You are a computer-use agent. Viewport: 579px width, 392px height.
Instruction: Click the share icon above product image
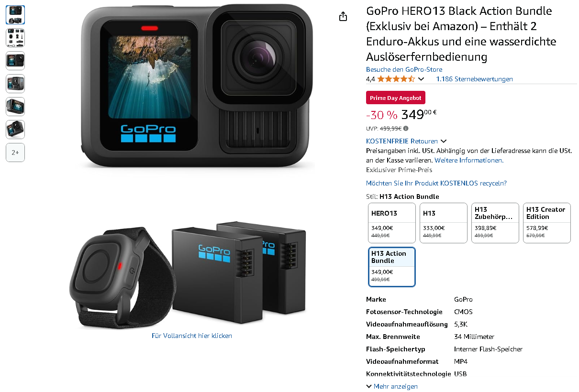(343, 17)
